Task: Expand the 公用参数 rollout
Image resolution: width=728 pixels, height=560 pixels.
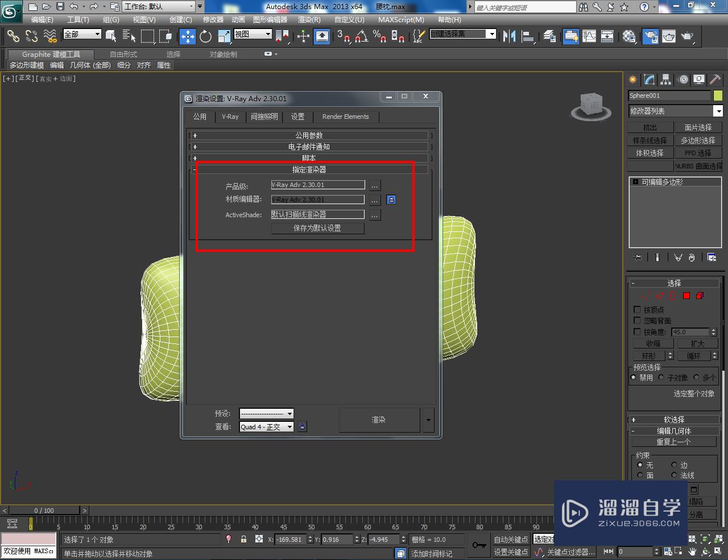Action: tap(309, 135)
